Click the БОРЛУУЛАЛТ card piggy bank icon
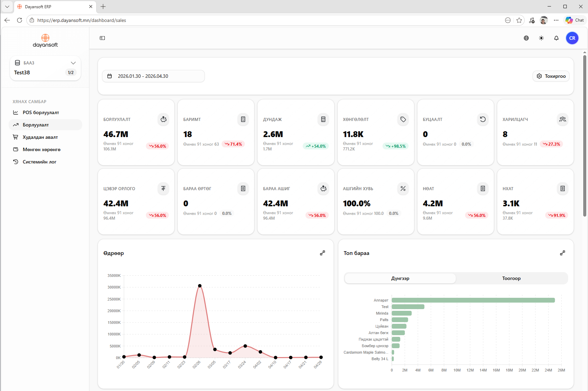 [x=163, y=119]
